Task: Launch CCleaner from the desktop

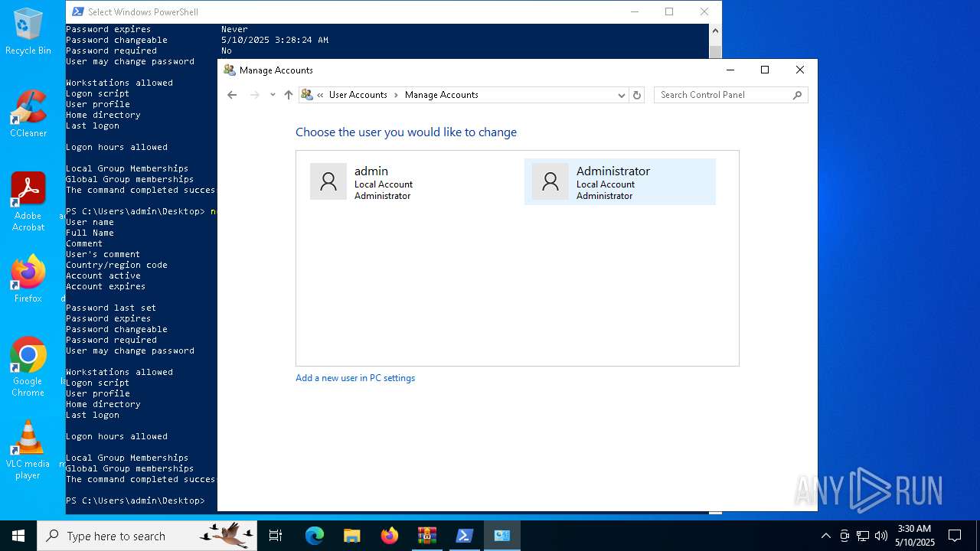Action: [28, 113]
